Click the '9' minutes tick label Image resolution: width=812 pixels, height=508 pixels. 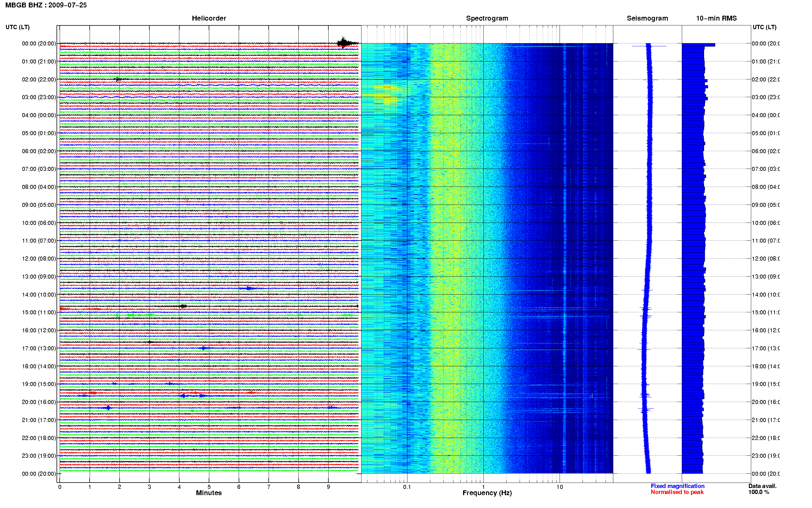pos(328,487)
